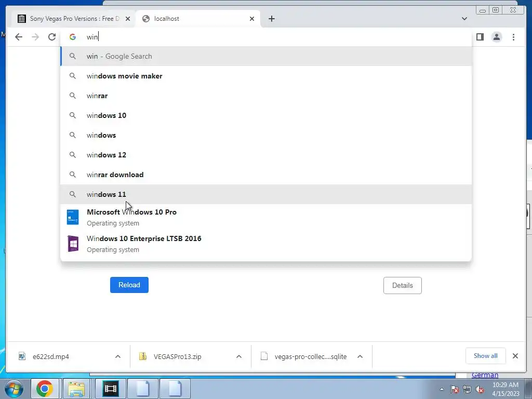Image resolution: width=532 pixels, height=399 pixels.
Task: Click the second blank document taskbar icon
Action: [x=175, y=389]
